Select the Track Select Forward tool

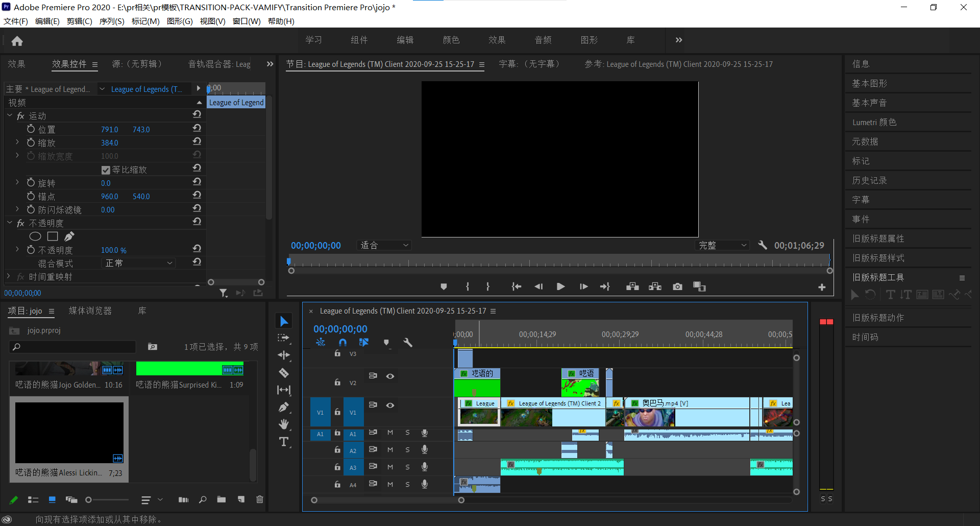coord(284,338)
